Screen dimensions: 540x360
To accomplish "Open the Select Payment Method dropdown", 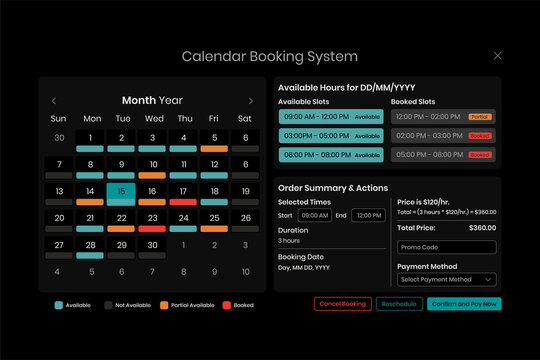I will coord(447,279).
